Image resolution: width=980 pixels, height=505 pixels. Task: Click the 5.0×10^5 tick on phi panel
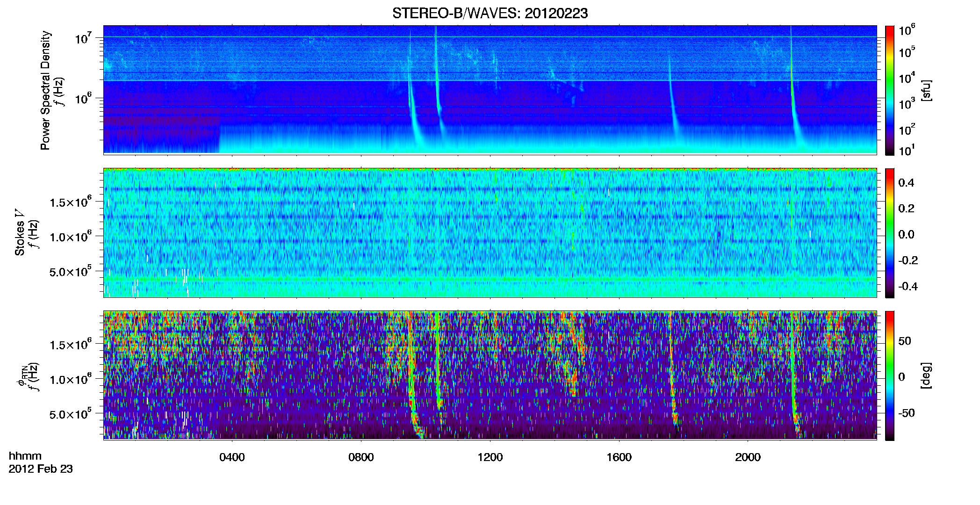point(71,414)
